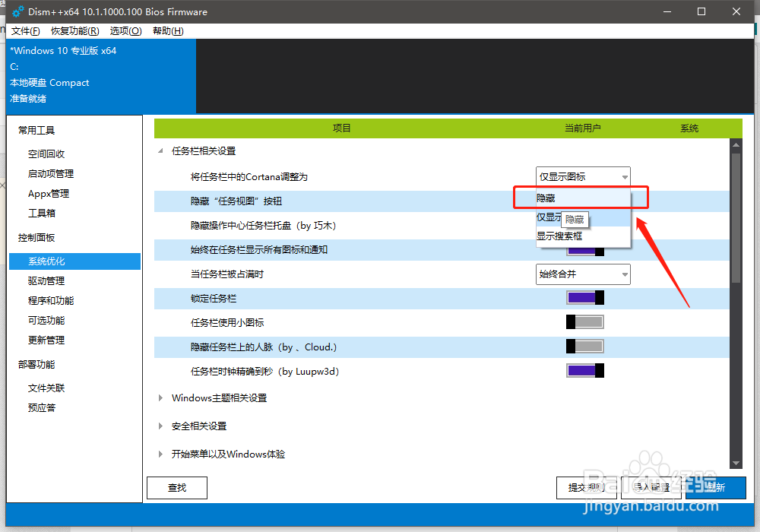
Task: Open the Cortana 仅显示图标 dropdown
Action: pyautogui.click(x=583, y=177)
